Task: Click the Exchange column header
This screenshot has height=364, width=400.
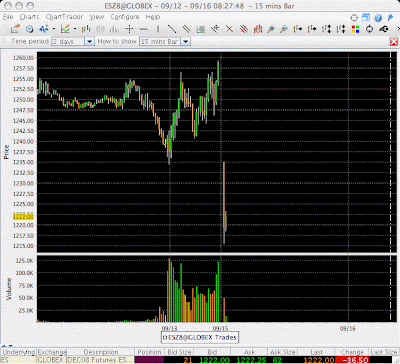Action: [52, 352]
